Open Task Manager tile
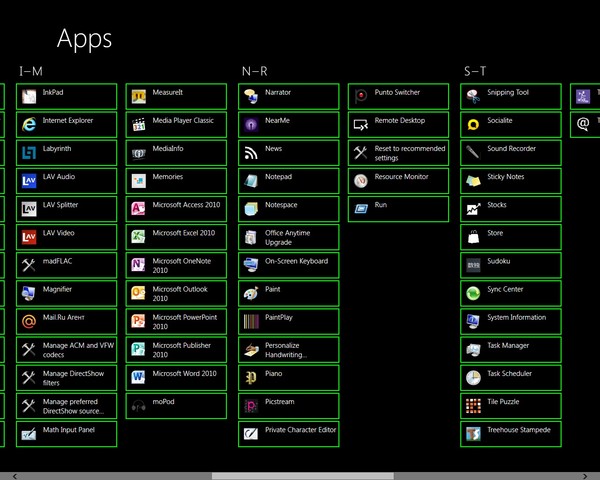Screen dimensions: 600x480 click(511, 349)
